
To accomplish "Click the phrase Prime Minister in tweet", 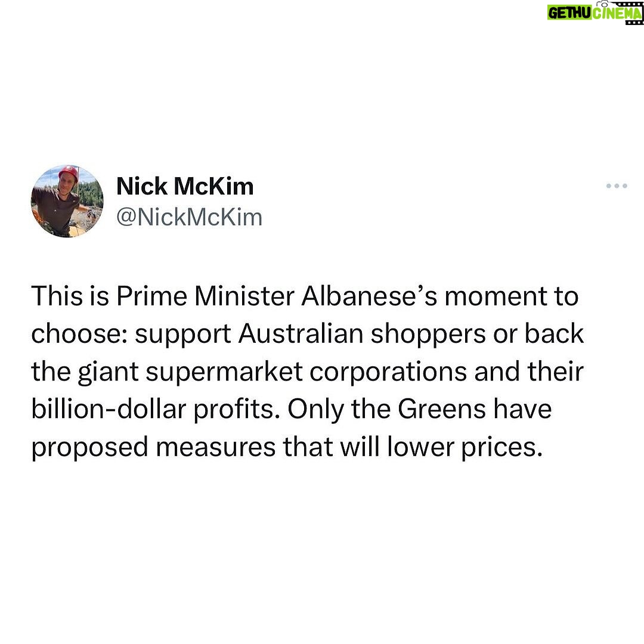I will tap(205, 296).
